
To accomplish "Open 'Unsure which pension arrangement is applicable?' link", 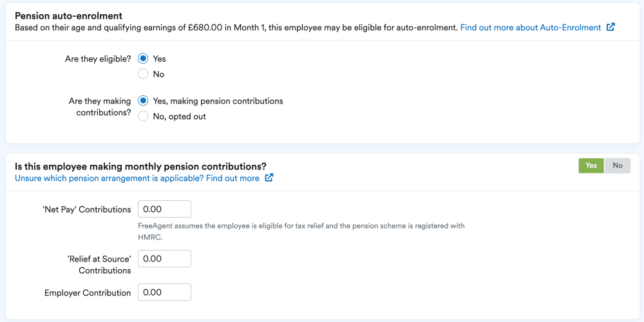I will click(x=137, y=178).
